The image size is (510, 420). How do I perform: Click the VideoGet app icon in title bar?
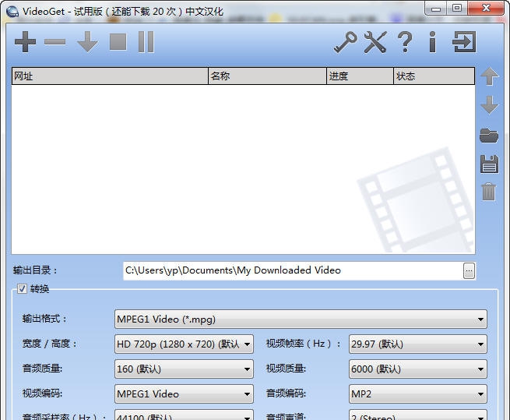coord(12,12)
